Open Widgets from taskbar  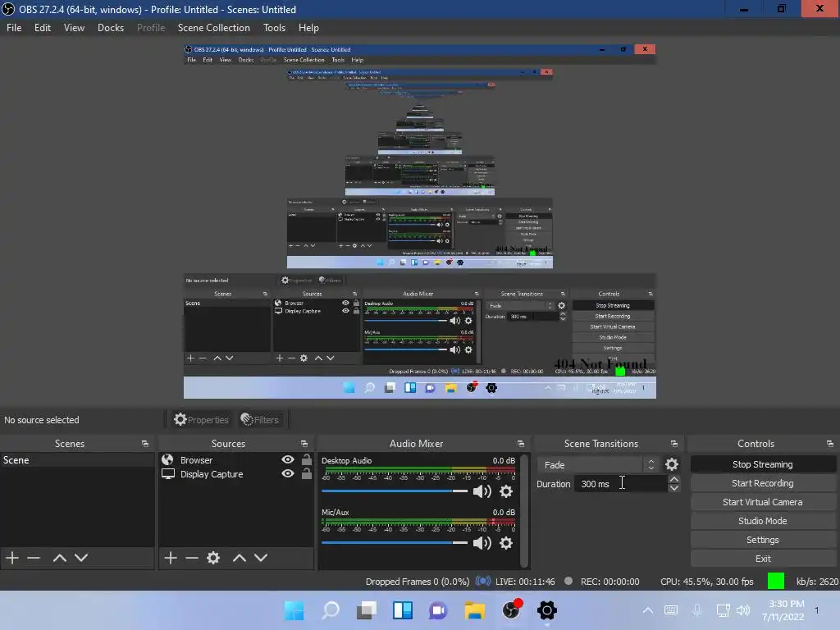(x=402, y=610)
